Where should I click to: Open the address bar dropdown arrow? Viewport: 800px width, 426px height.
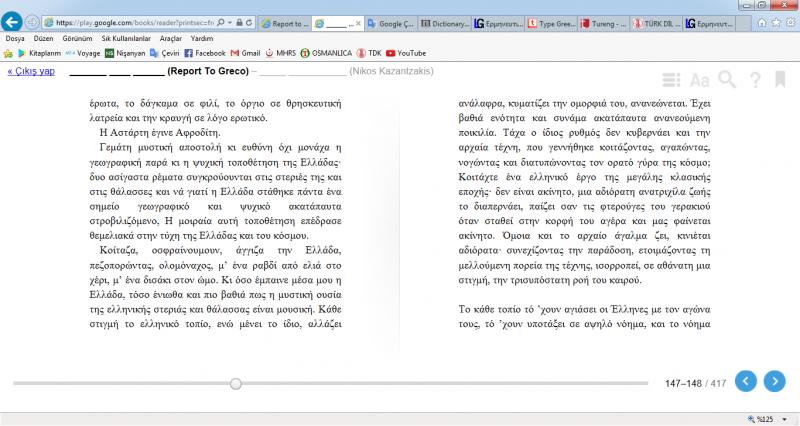click(x=230, y=22)
